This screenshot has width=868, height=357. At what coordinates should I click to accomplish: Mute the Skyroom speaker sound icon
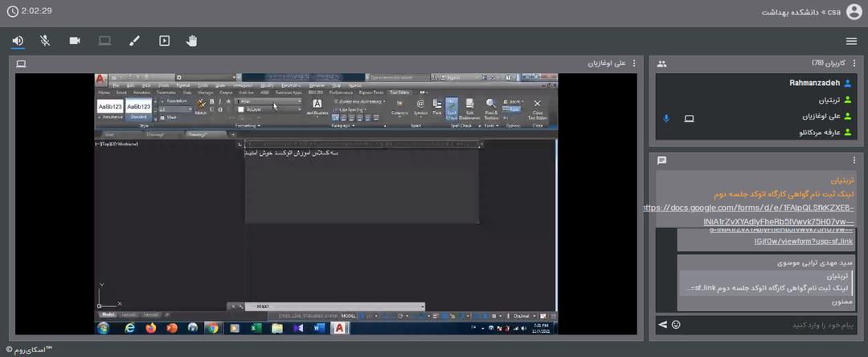tap(18, 41)
